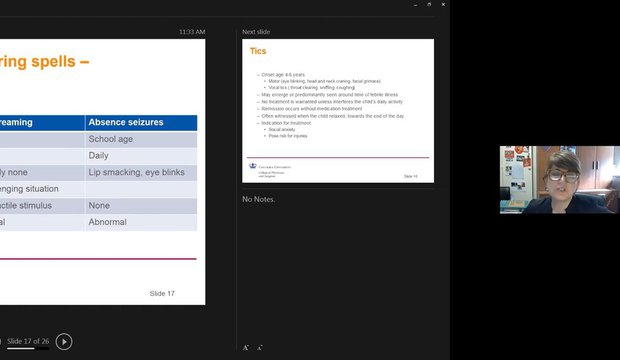Click the 'No Notes.' notes area
The image size is (620, 360).
click(x=259, y=199)
